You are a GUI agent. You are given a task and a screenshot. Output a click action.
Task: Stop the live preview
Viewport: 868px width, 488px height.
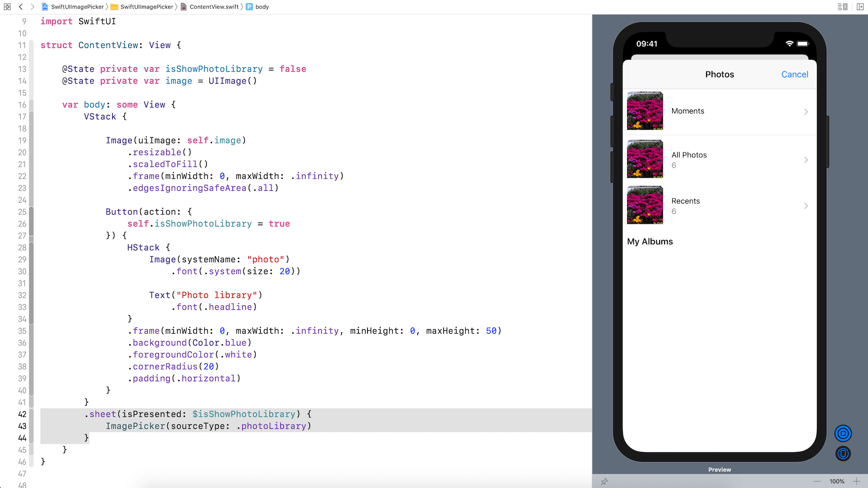[843, 433]
